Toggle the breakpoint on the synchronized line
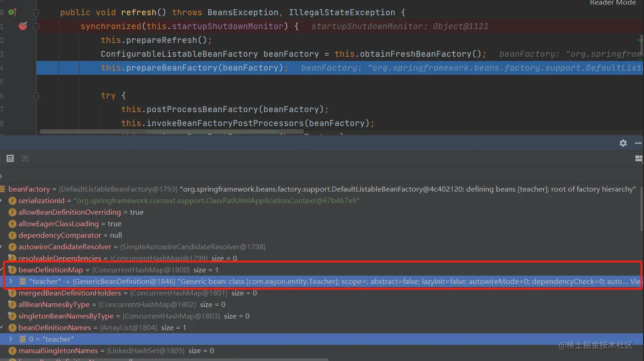 coord(23,26)
